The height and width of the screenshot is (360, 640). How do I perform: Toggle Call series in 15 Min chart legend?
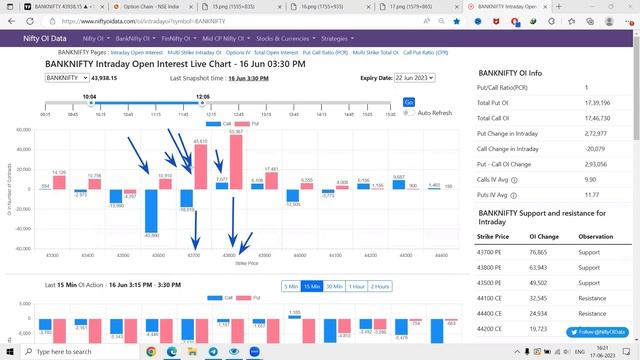(220, 298)
